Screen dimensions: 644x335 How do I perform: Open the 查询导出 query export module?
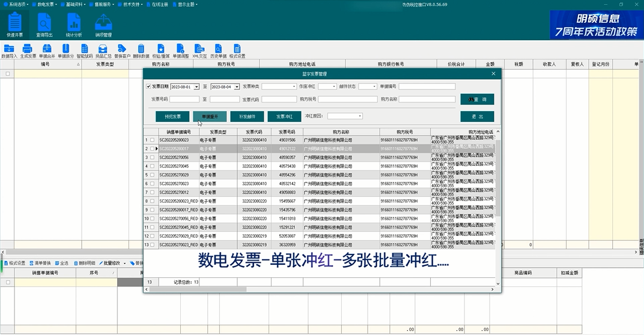point(44,25)
